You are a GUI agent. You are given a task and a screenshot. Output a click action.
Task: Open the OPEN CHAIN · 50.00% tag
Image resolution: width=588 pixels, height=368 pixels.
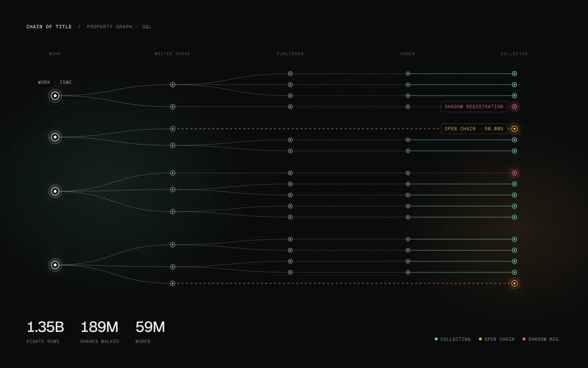coord(474,129)
